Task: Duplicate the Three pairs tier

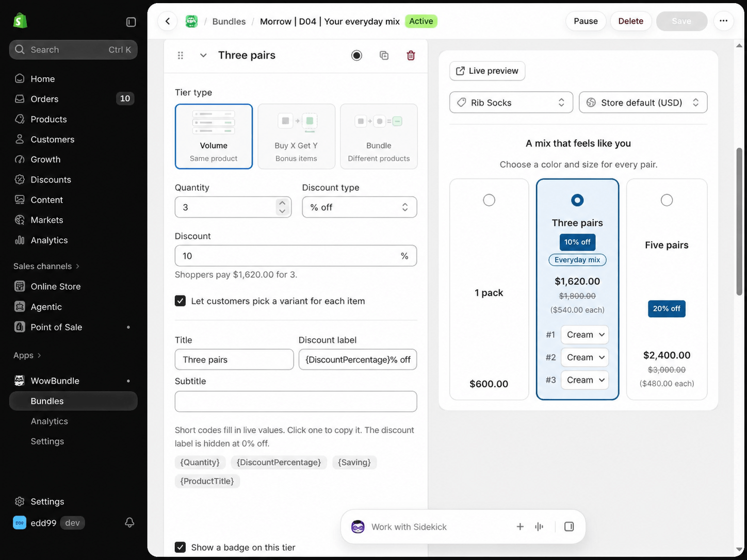Action: point(384,55)
